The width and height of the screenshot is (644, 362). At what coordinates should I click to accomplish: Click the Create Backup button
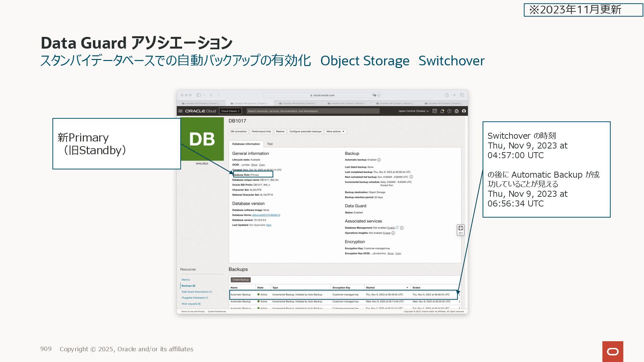coord(240,280)
